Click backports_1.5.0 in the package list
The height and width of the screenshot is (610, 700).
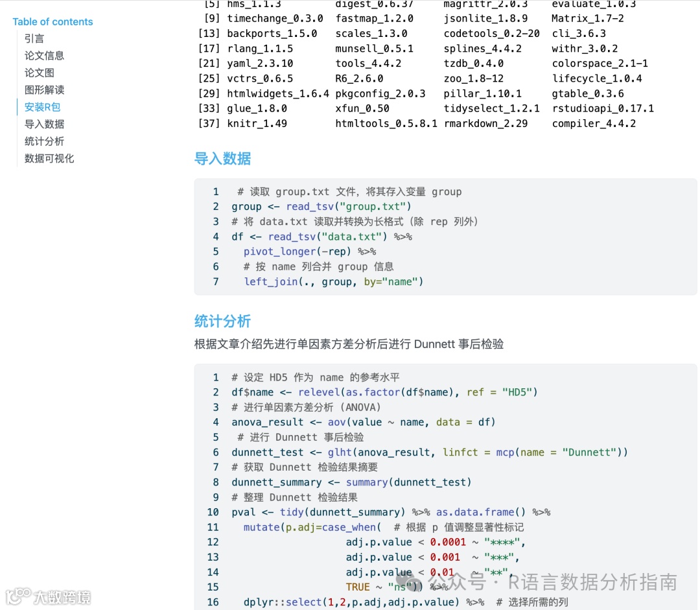(x=272, y=34)
